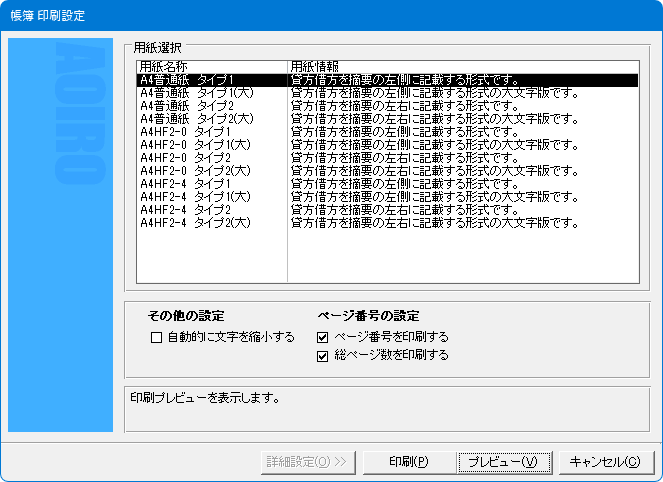The width and height of the screenshot is (663, 482).
Task: Select A4HF2-4 タイプ2 paper format
Action: pos(185,209)
